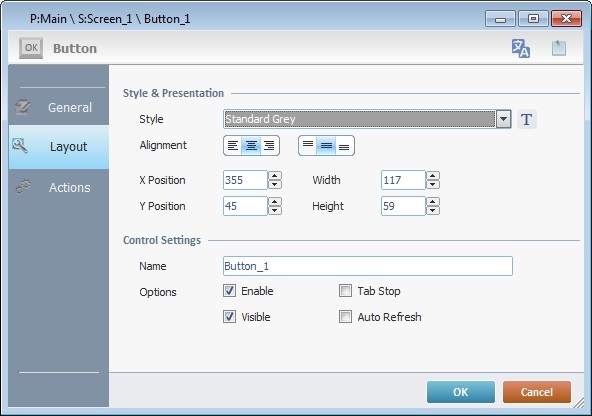Open the Style dropdown list
The width and height of the screenshot is (592, 416).
tap(503, 119)
